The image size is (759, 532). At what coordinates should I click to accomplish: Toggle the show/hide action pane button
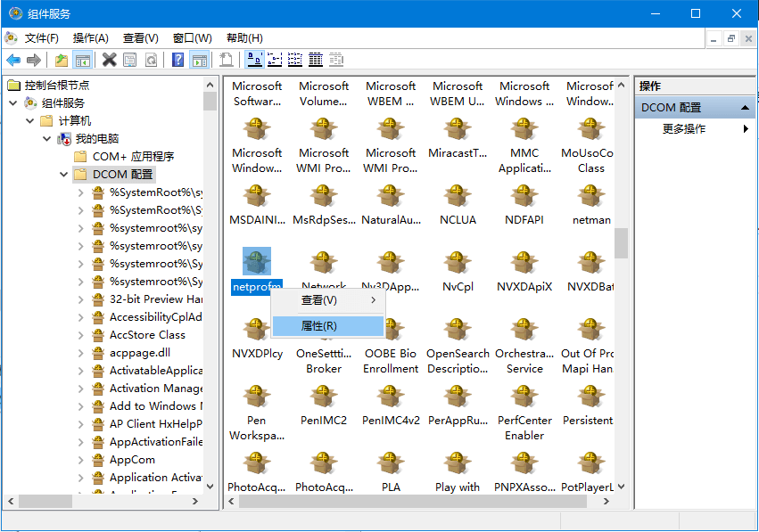[x=199, y=60]
